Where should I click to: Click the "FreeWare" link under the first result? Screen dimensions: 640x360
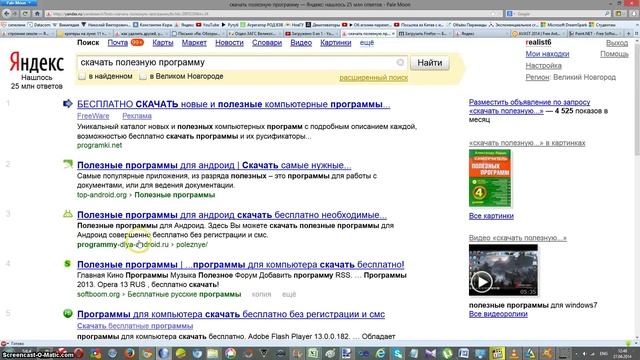coord(93,116)
